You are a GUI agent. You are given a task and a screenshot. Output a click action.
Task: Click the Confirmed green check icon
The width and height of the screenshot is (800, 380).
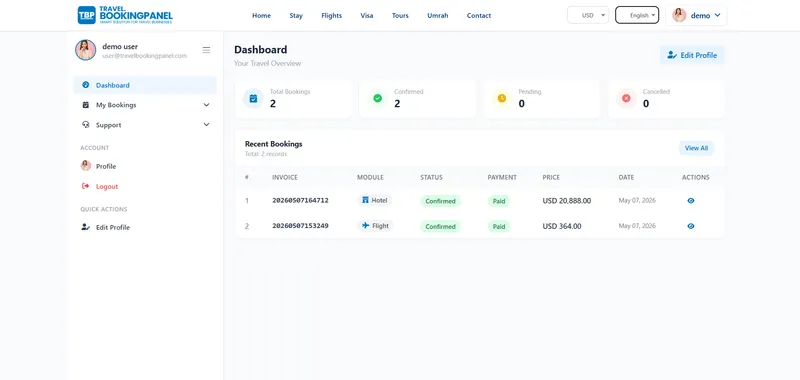(378, 98)
